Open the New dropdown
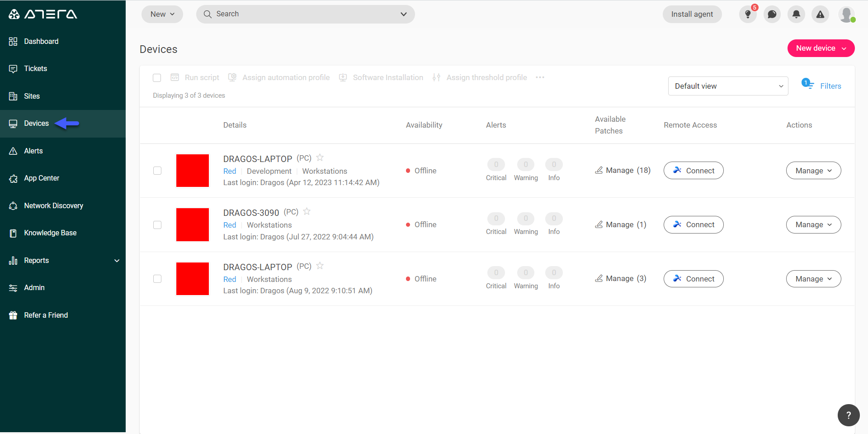Viewport: 868px width, 434px height. (162, 14)
